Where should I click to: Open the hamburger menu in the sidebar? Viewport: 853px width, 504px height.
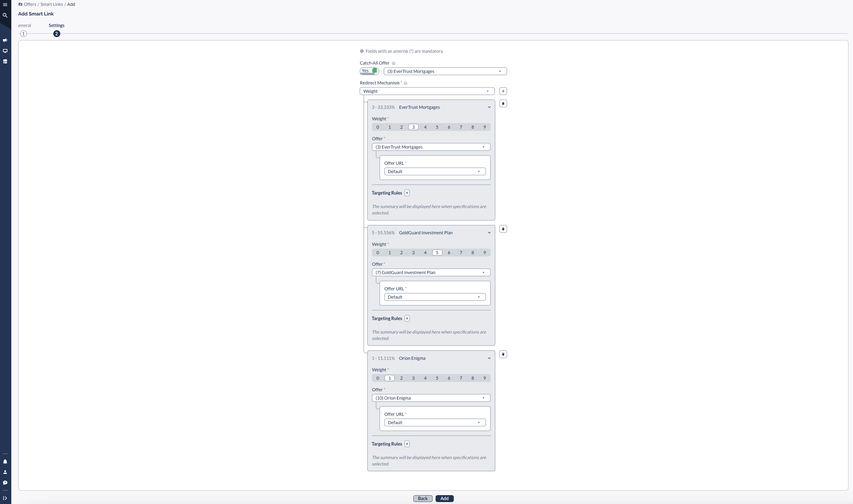(5, 4)
